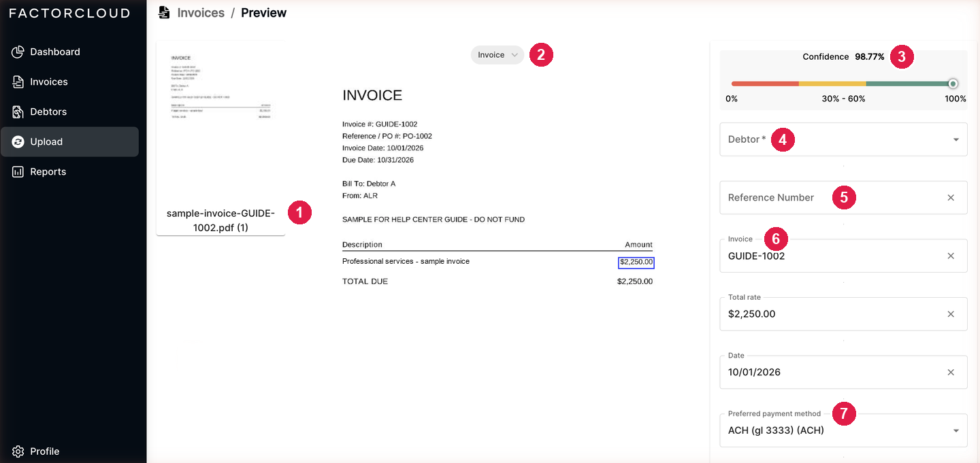Select the Upload menu item
This screenshot has height=463, width=980.
69,141
